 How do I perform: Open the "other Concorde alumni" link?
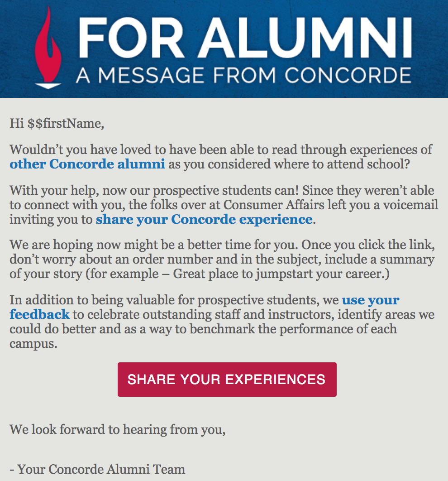pyautogui.click(x=87, y=164)
